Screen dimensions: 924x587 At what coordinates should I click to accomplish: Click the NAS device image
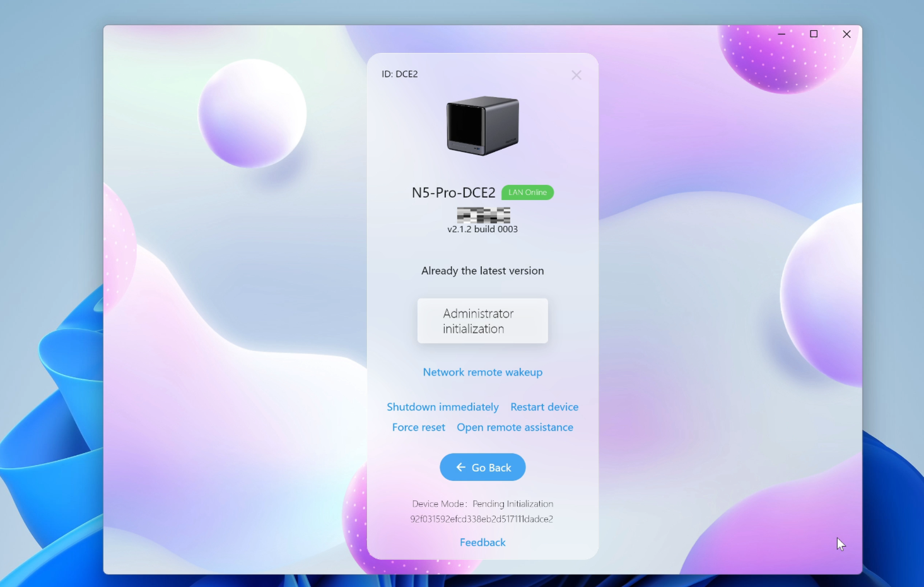point(482,126)
